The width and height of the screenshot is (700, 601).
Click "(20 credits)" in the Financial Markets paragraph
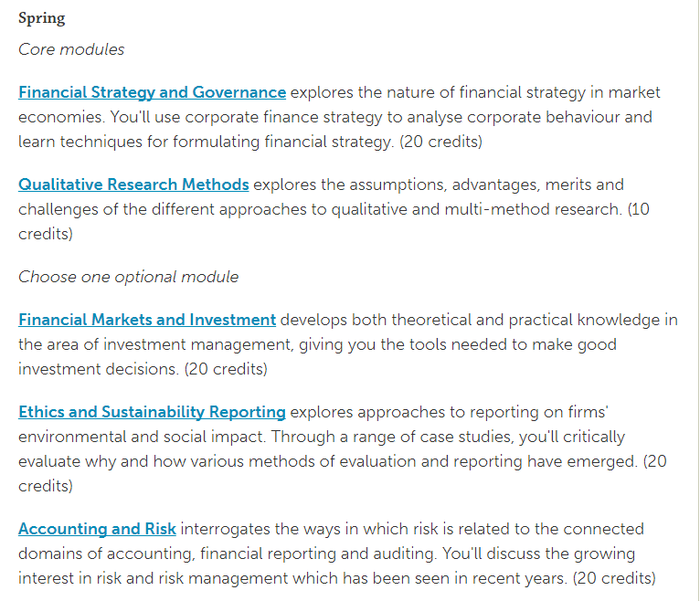click(x=226, y=369)
